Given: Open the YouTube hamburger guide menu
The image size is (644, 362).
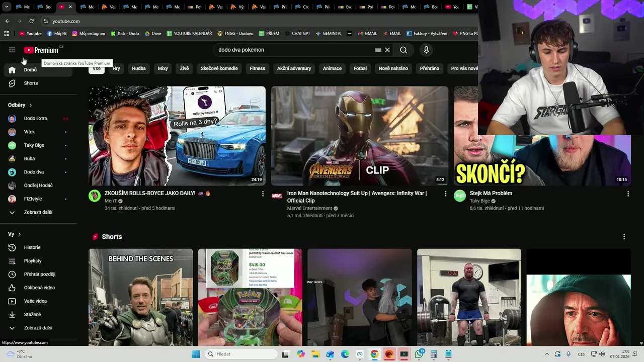Looking at the screenshot, I should click(x=12, y=50).
